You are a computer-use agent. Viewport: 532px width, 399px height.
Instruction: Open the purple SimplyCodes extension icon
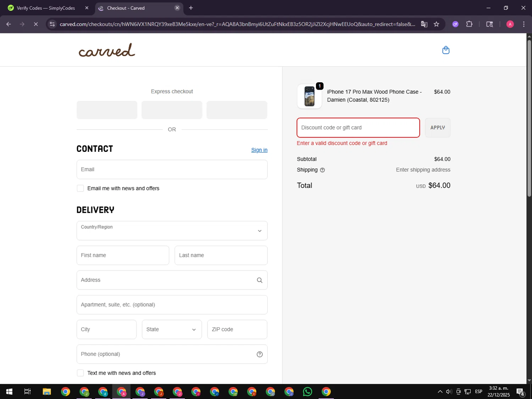click(x=455, y=24)
